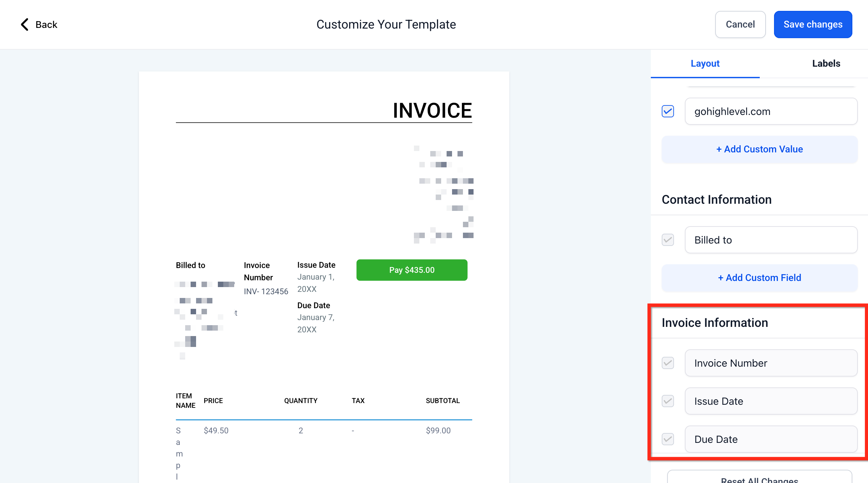Click the Invoice Number input field
This screenshot has width=868, height=483.
click(x=771, y=363)
